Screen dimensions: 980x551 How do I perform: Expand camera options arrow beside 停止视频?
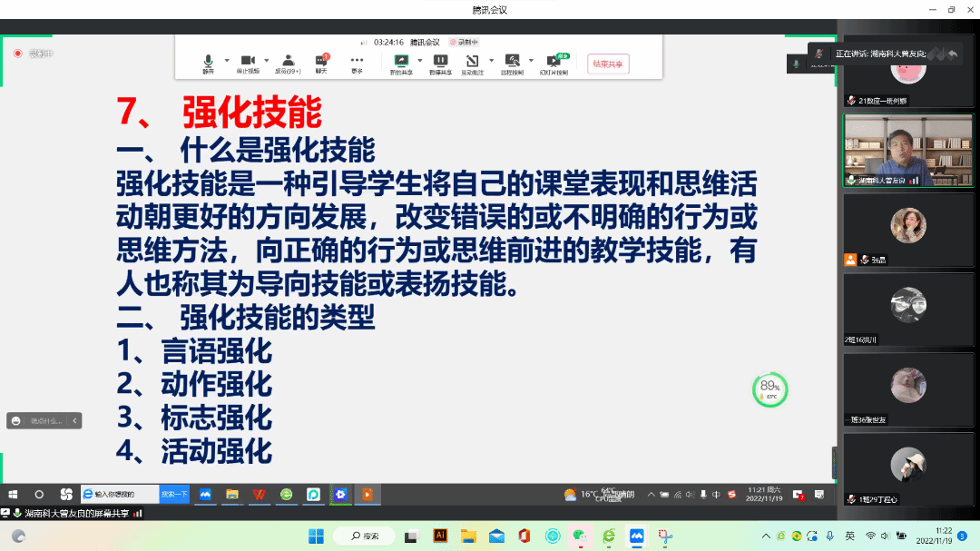(x=266, y=61)
